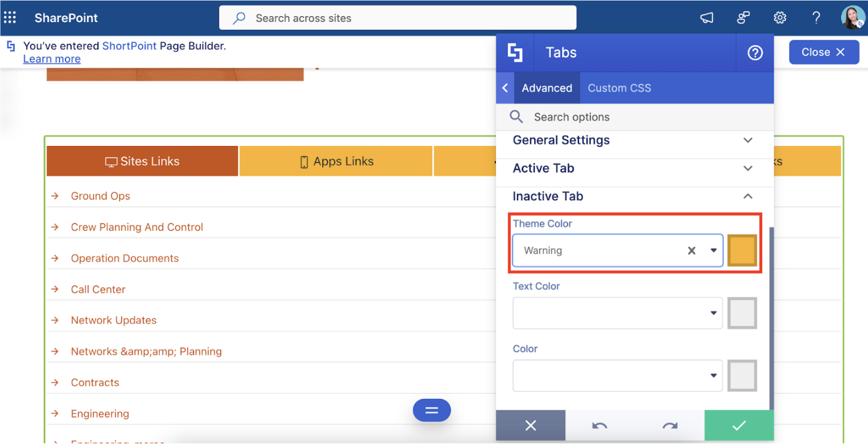The image size is (868, 447).
Task: Open the Contracts link
Action: 95,382
